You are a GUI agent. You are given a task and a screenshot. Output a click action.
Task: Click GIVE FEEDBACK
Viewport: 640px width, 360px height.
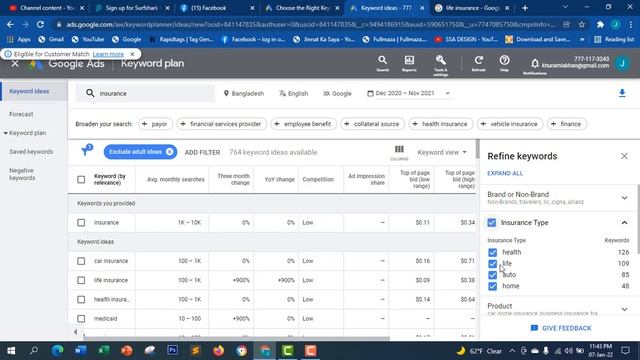561,328
